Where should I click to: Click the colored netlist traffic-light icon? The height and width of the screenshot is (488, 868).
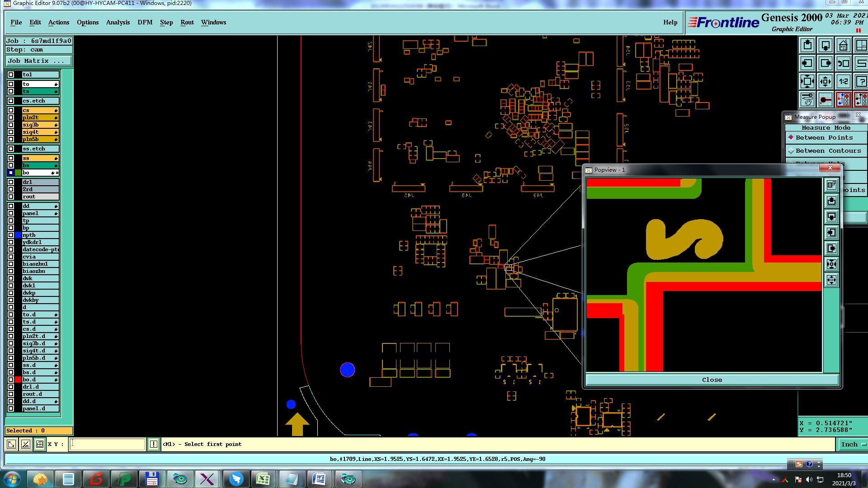tap(844, 99)
